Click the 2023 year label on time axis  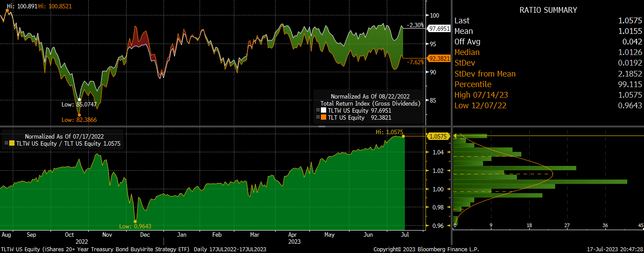pos(295,242)
